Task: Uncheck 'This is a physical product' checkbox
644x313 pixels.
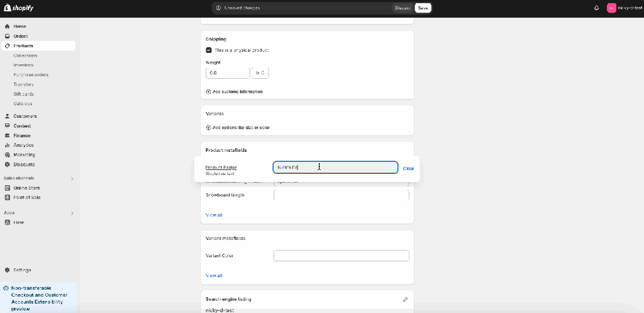Action: [x=209, y=50]
